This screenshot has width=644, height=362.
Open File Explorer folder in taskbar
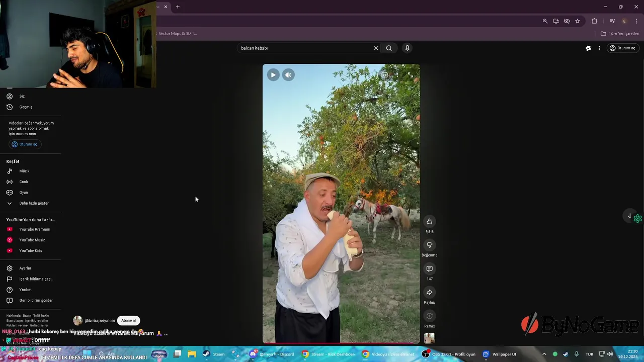click(x=192, y=354)
